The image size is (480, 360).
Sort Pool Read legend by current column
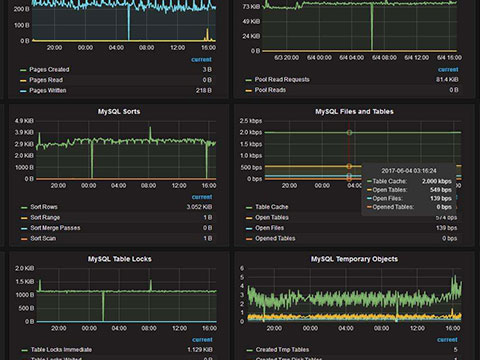click(x=448, y=69)
